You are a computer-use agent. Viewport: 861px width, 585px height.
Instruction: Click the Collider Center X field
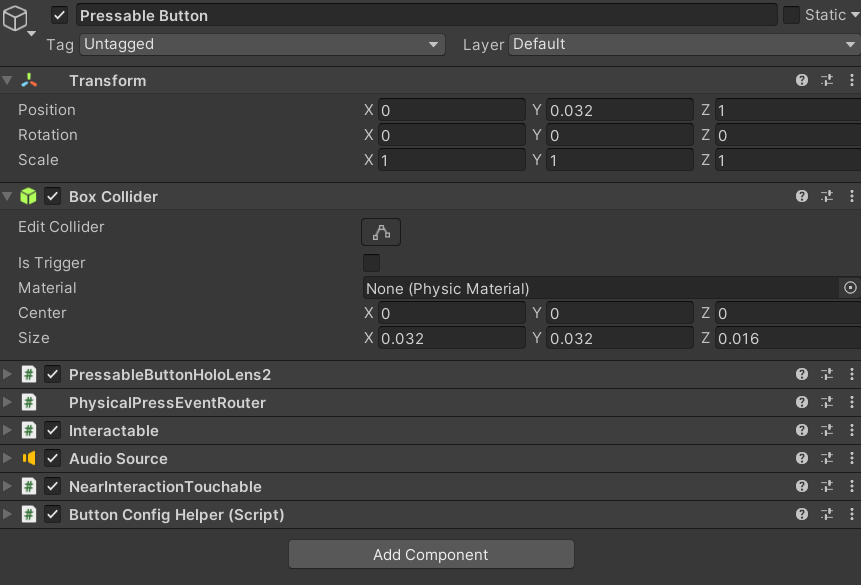451,313
